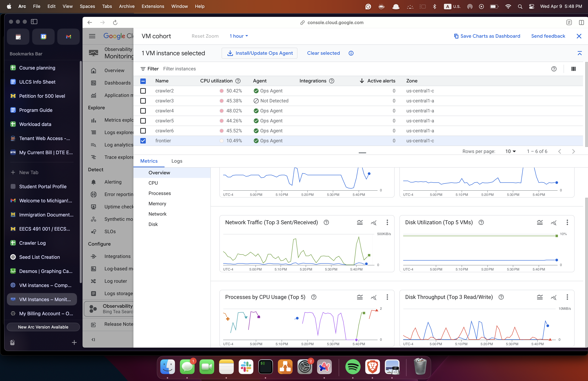Screen dimensions: 588x381
Task: Collapse the instance selection panel chevron
Action: [579, 53]
